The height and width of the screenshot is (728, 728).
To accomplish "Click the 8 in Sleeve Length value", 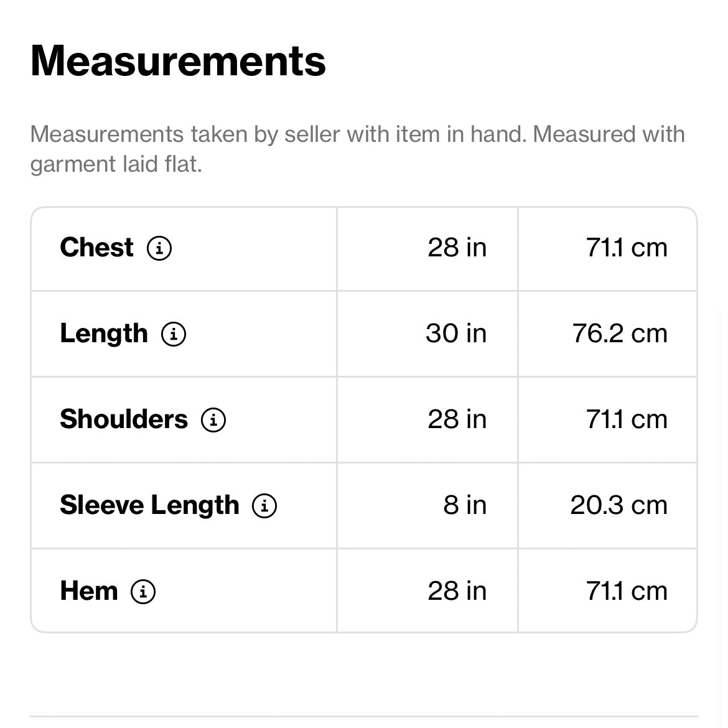I will click(x=465, y=505).
